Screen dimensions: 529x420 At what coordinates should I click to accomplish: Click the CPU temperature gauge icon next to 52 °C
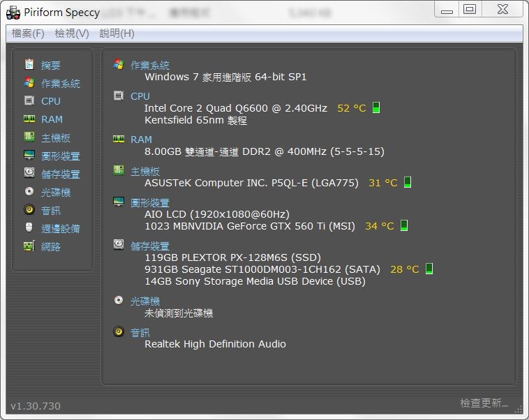(376, 107)
